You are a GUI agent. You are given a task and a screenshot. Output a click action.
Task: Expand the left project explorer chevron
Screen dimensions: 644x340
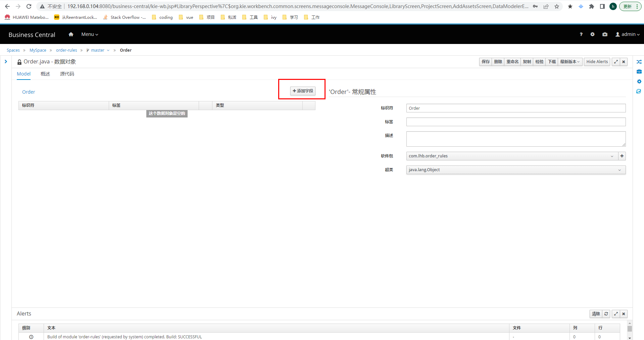click(x=6, y=62)
